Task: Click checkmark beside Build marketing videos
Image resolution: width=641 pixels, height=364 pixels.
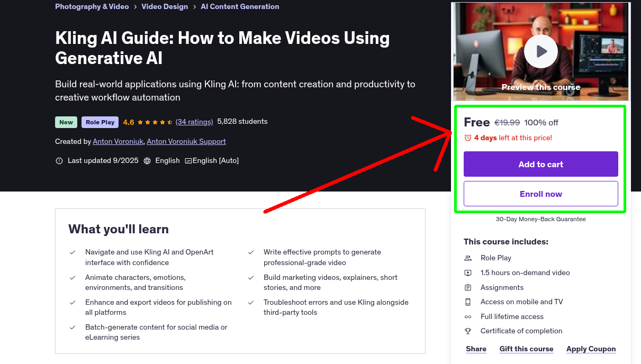Action: (251, 278)
